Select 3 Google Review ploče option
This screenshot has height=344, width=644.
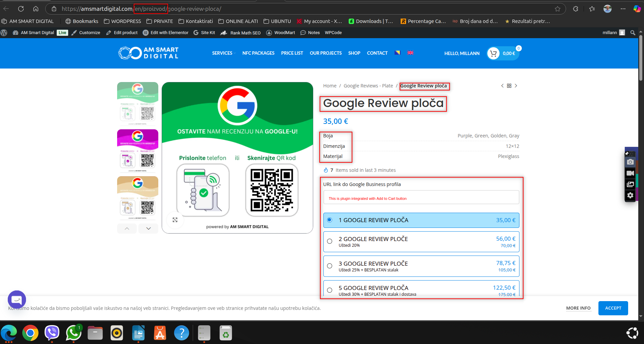click(x=421, y=266)
